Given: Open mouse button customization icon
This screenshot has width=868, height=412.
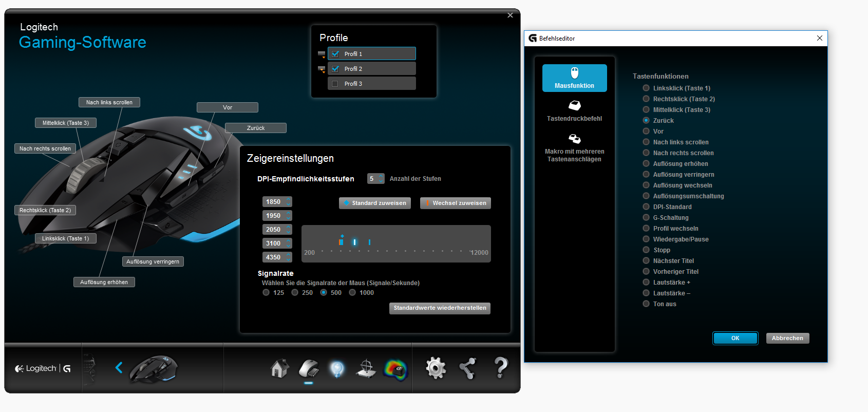Looking at the screenshot, I should click(309, 368).
